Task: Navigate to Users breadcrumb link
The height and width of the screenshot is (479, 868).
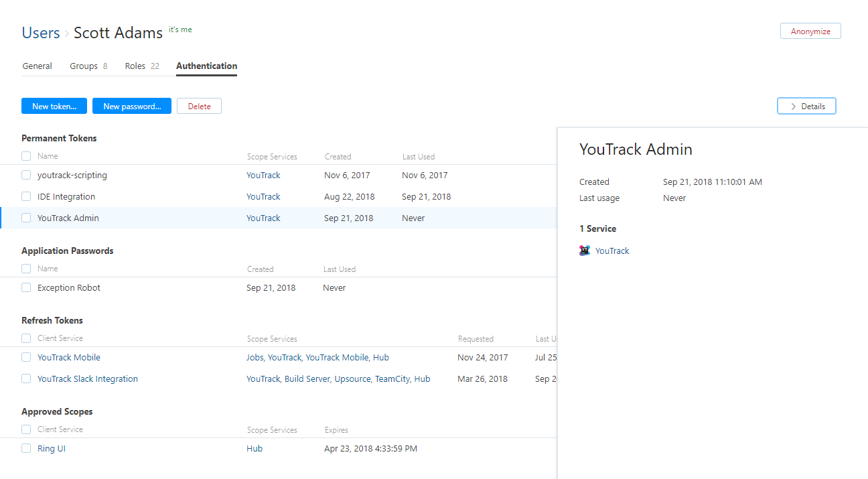Action: [x=41, y=33]
